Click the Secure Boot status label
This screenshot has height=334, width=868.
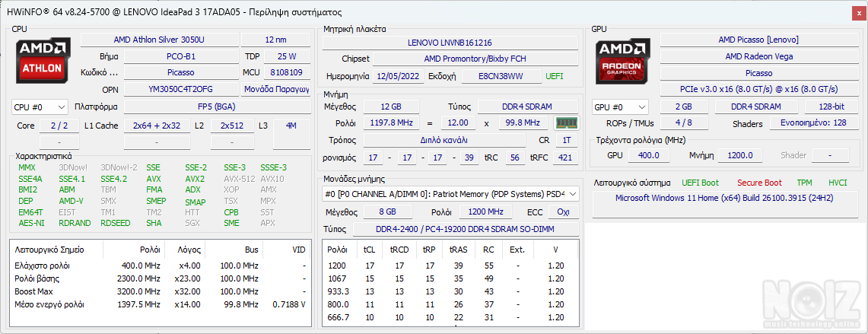pyautogui.click(x=758, y=183)
